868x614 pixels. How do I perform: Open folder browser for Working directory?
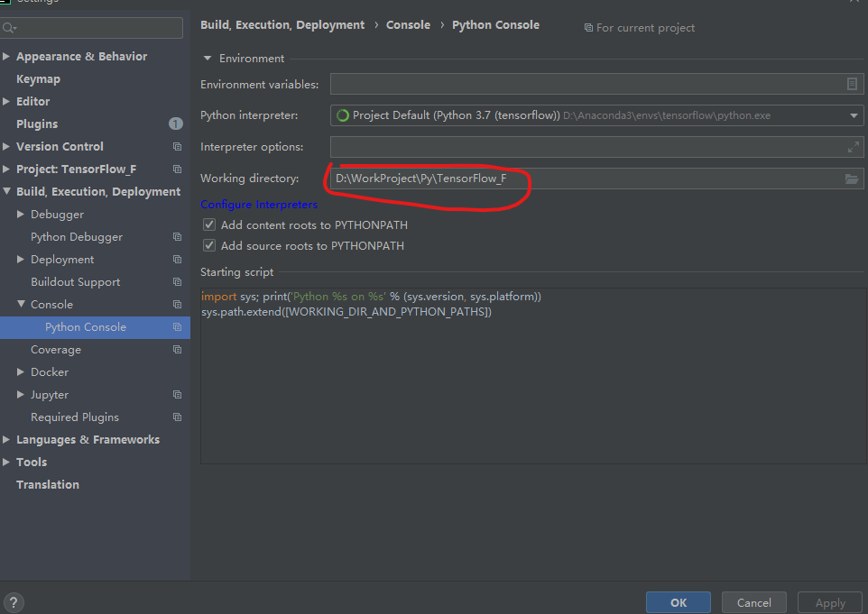tap(852, 179)
